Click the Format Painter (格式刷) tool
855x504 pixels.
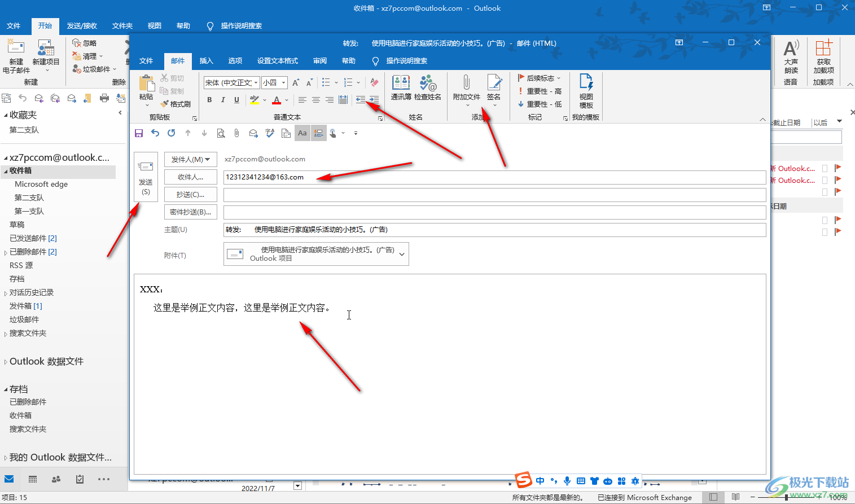pos(176,104)
